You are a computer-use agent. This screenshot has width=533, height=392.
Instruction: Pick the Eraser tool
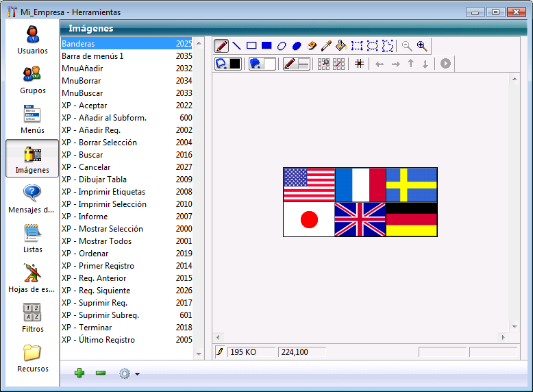click(312, 46)
